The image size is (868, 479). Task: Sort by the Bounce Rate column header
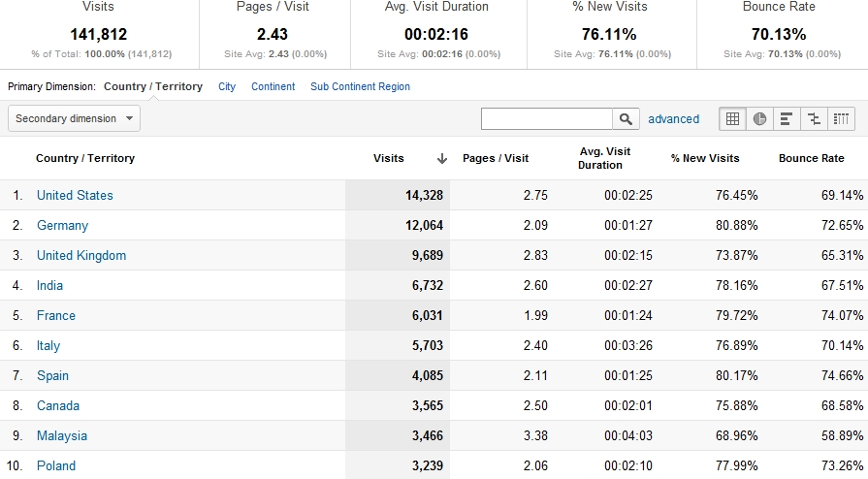pos(811,159)
